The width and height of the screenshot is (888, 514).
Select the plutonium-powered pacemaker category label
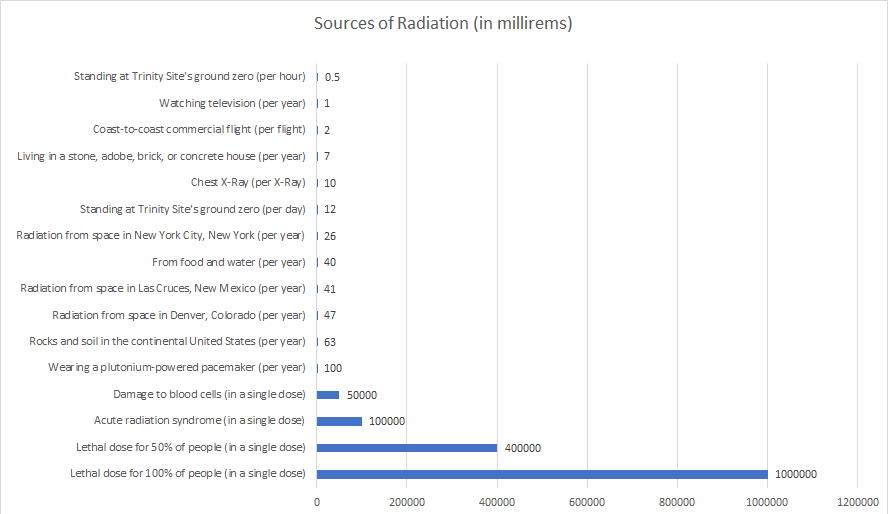pyautogui.click(x=176, y=368)
